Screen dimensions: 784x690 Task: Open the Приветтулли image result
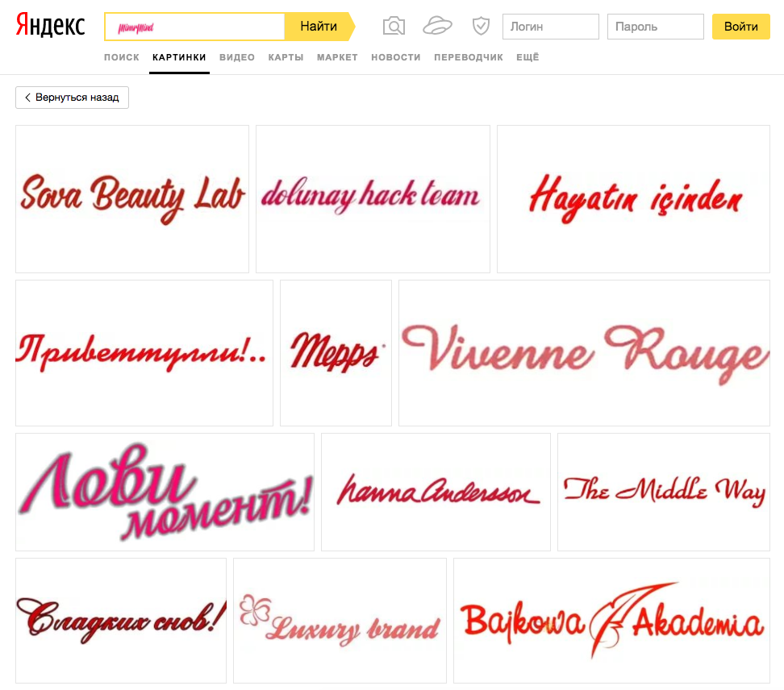tap(144, 353)
